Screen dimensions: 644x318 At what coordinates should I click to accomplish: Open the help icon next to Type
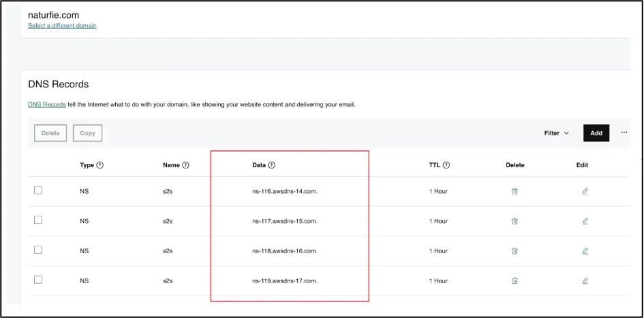[99, 165]
